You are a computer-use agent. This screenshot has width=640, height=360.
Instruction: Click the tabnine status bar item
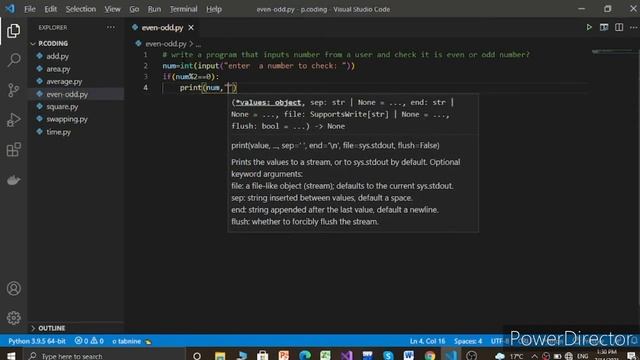131,341
